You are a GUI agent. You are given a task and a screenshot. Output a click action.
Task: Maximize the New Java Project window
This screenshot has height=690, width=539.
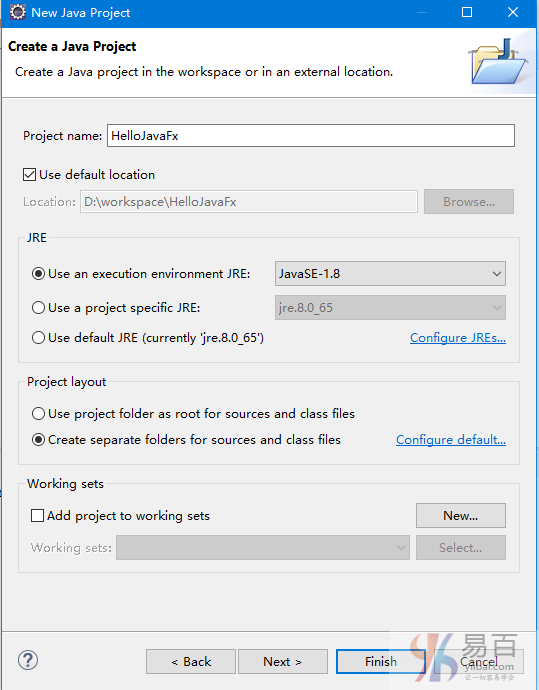467,12
